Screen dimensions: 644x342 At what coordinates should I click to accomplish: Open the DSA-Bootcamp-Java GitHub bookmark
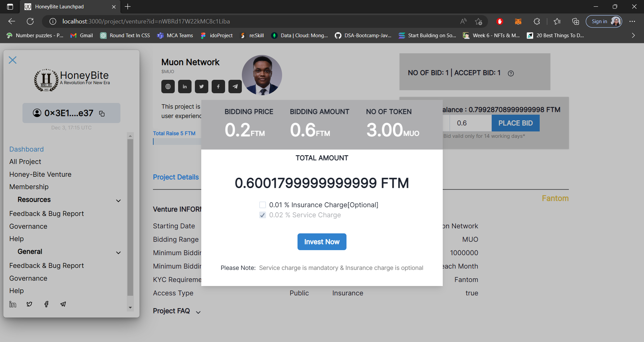[363, 36]
